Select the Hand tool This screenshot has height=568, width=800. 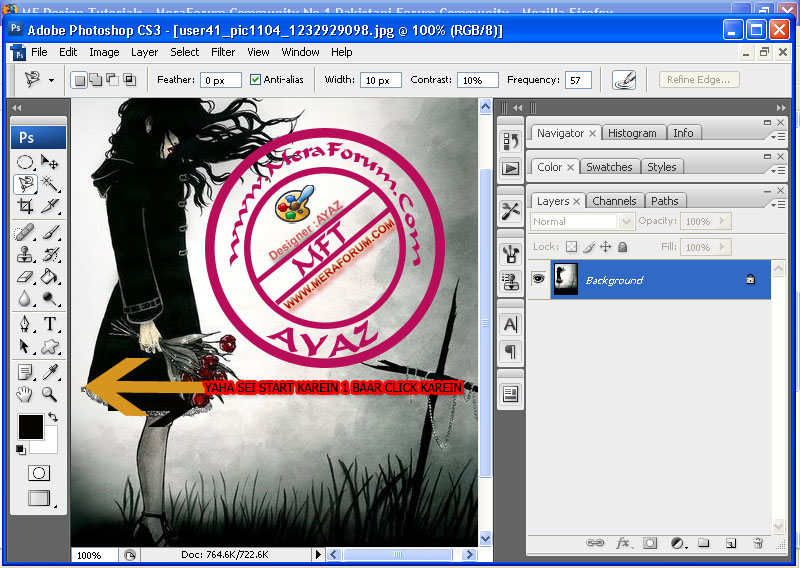(x=24, y=394)
